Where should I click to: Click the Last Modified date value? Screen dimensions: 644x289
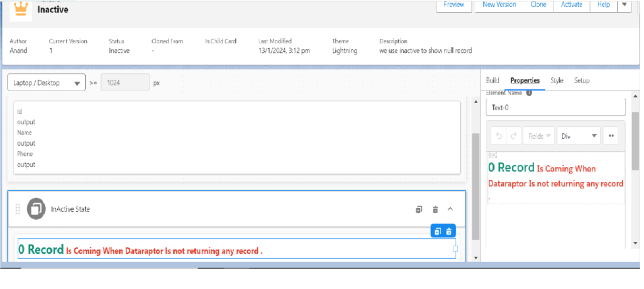pyautogui.click(x=284, y=51)
